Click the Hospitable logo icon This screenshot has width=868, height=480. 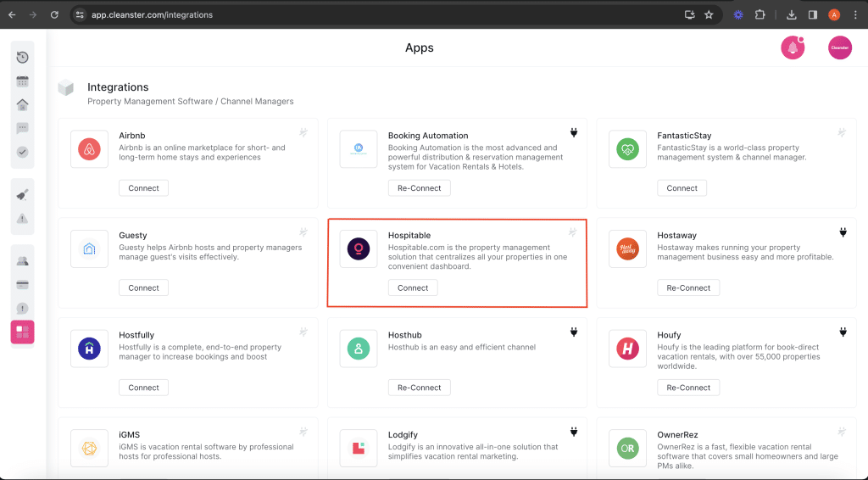[x=359, y=248]
